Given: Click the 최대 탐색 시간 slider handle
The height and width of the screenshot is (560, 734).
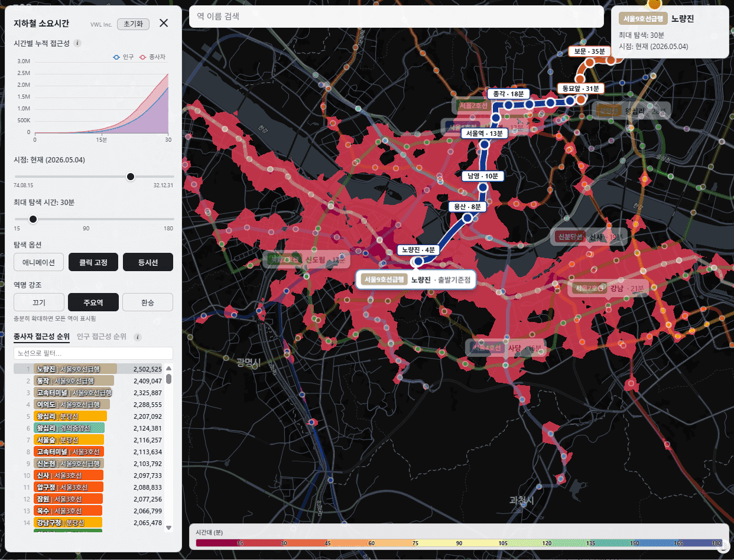Looking at the screenshot, I should coord(33,219).
